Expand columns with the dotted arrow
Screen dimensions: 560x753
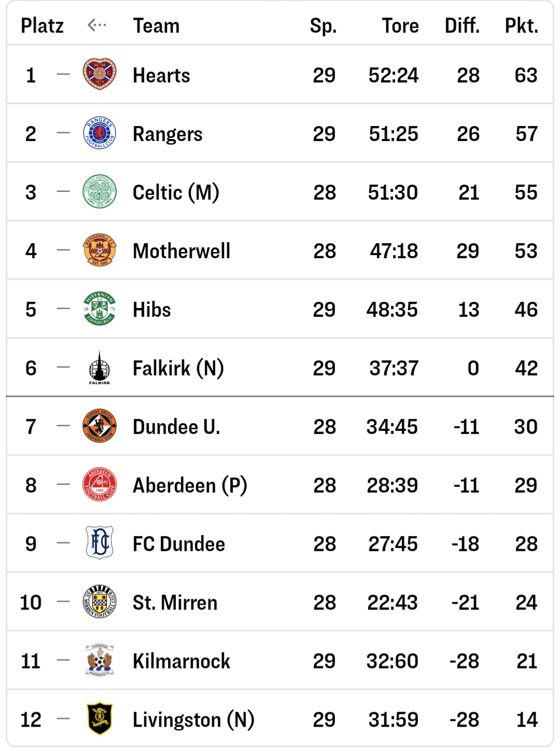coord(97,25)
